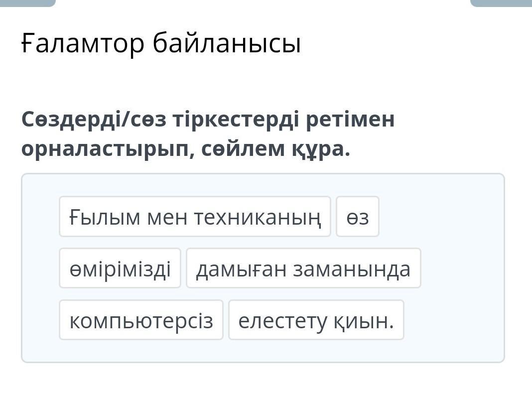The image size is (532, 397).
Task: Click the instruction text 'Сөздерді/сөз тіркестерді ретімен'
Action: [208, 120]
